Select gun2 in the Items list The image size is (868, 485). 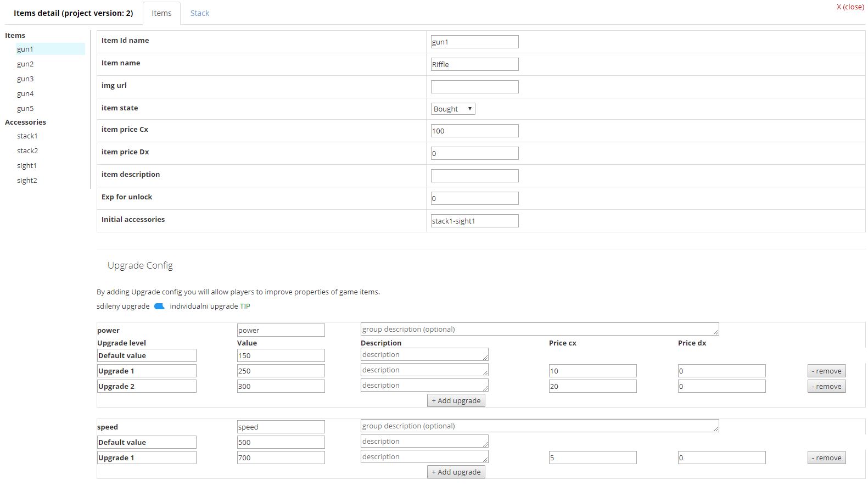pos(25,64)
